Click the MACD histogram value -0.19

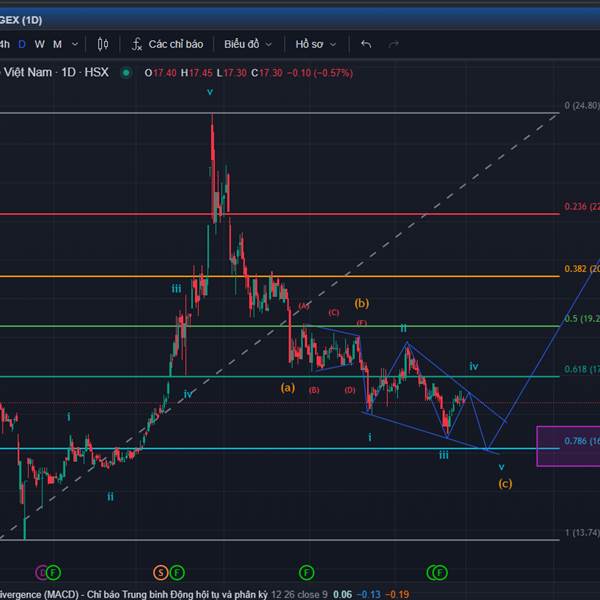tap(397, 595)
